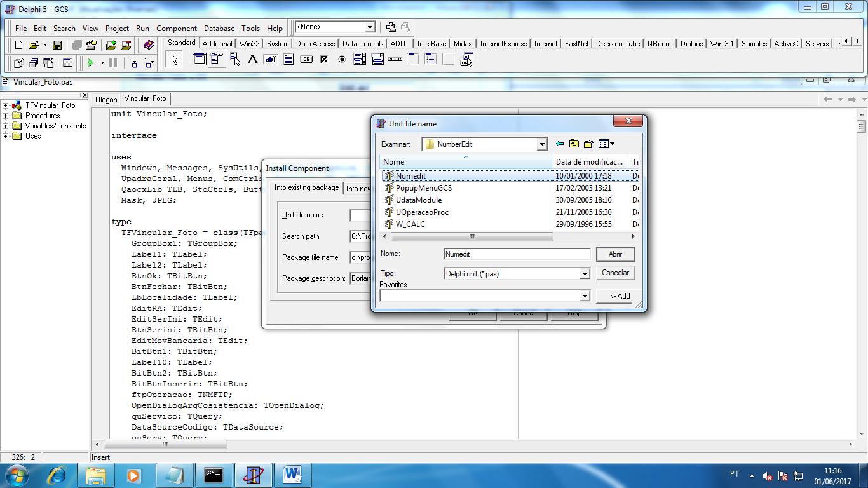Image resolution: width=868 pixels, height=488 pixels.
Task: Select the UdataModule file in the list
Action: click(418, 200)
